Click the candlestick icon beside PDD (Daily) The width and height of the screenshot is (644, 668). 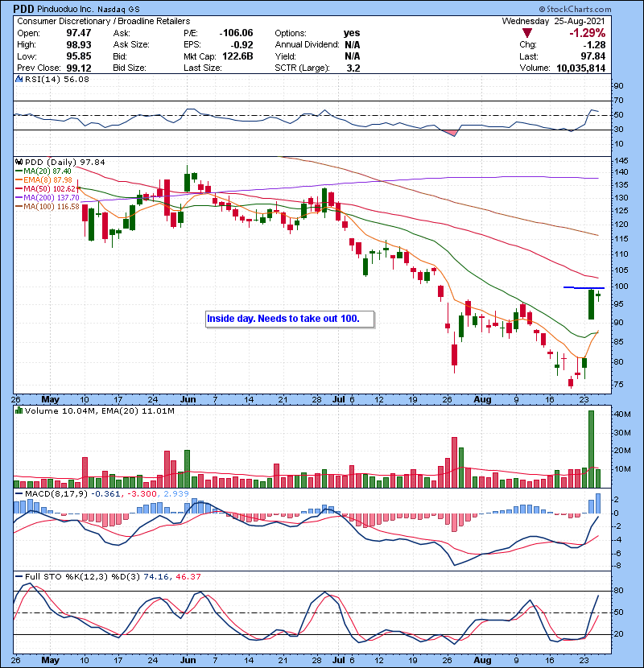[x=19, y=163]
